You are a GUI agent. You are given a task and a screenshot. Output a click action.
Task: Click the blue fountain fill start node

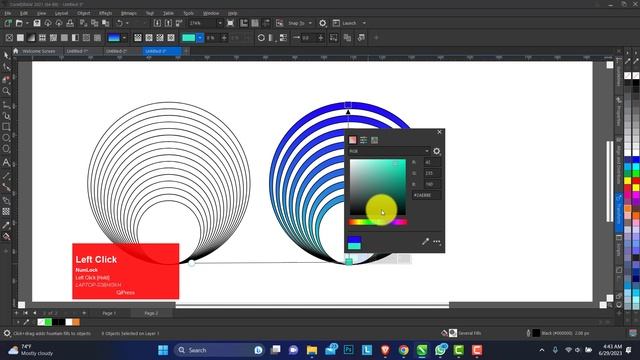pyautogui.click(x=348, y=105)
